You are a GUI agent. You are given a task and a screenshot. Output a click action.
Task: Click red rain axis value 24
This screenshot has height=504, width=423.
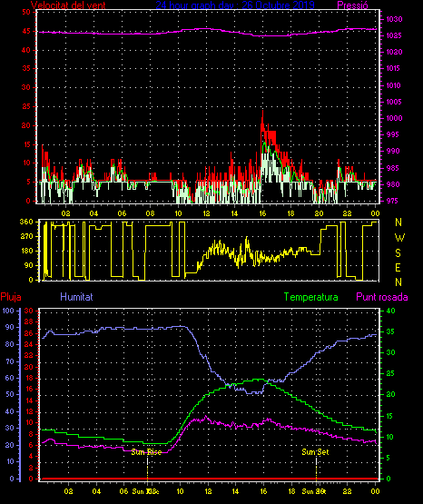29,344
